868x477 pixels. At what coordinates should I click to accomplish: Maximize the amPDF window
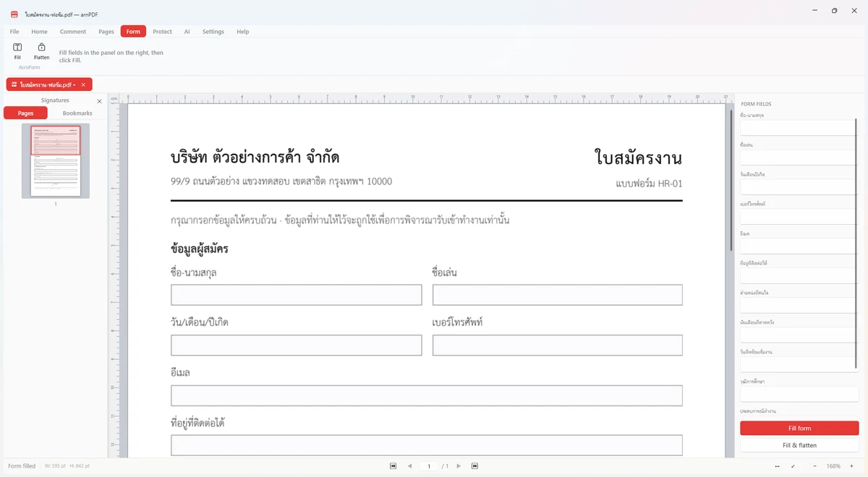[x=834, y=11]
